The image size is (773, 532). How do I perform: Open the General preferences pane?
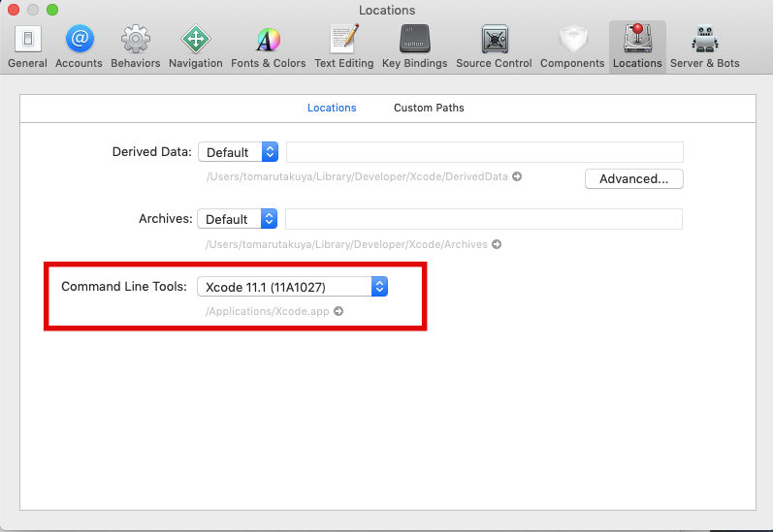27,47
